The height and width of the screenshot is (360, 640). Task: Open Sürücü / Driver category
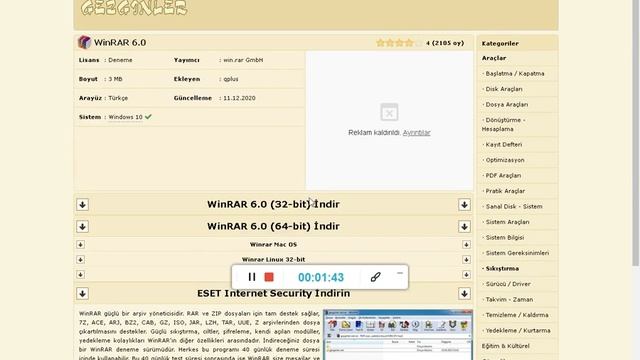[508, 284]
